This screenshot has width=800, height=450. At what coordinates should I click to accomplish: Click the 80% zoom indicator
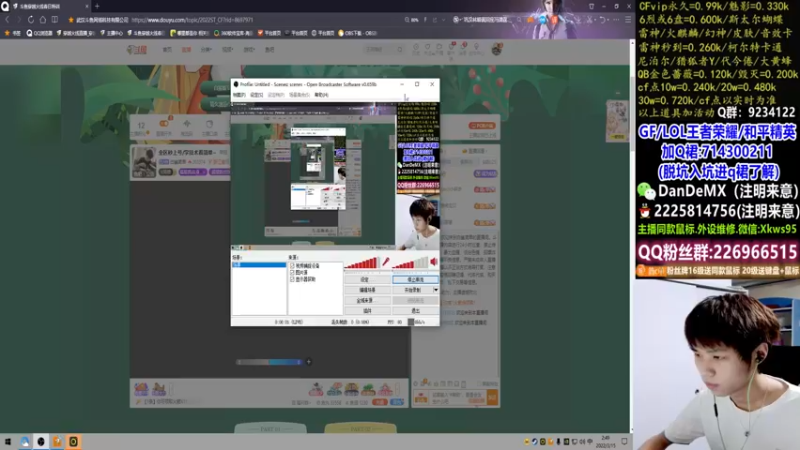pyautogui.click(x=412, y=20)
